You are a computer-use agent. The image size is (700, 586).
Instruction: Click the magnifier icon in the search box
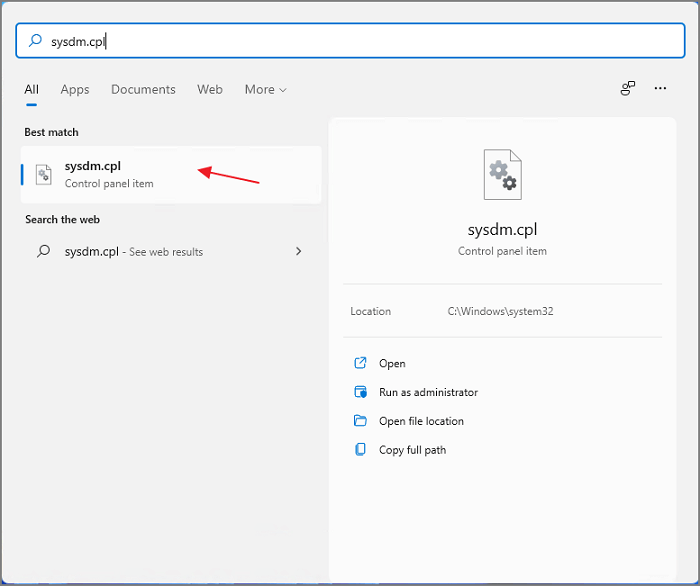click(x=36, y=42)
